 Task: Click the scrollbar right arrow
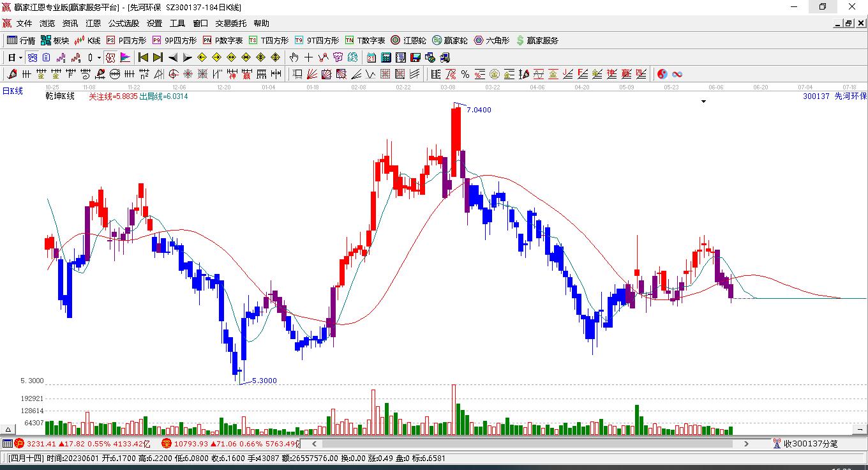point(746,444)
